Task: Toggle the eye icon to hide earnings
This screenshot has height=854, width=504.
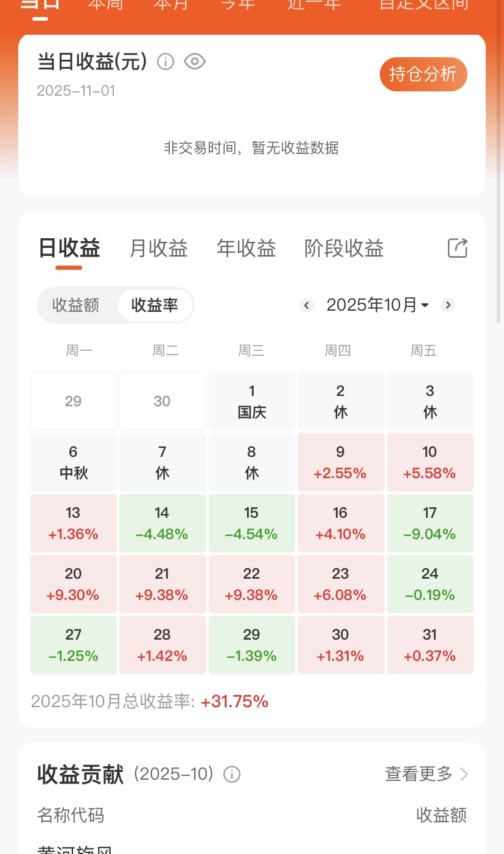Action: [x=195, y=62]
